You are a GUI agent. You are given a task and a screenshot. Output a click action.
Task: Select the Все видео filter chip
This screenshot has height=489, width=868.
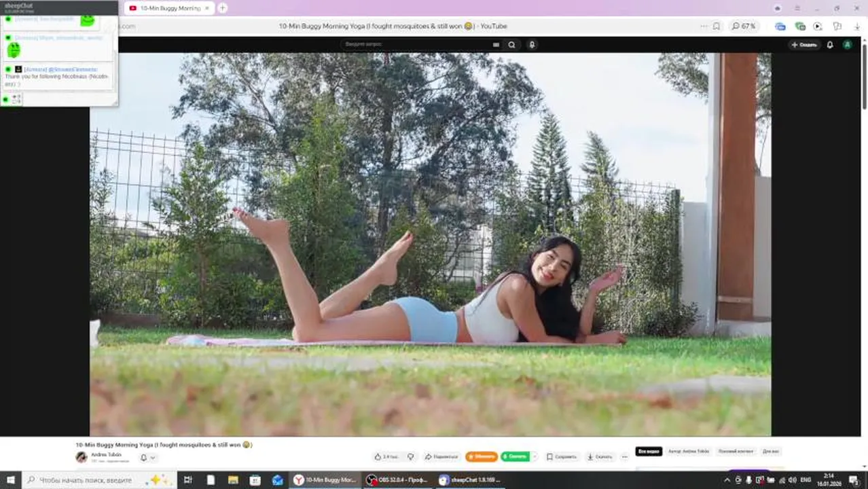[x=649, y=451]
